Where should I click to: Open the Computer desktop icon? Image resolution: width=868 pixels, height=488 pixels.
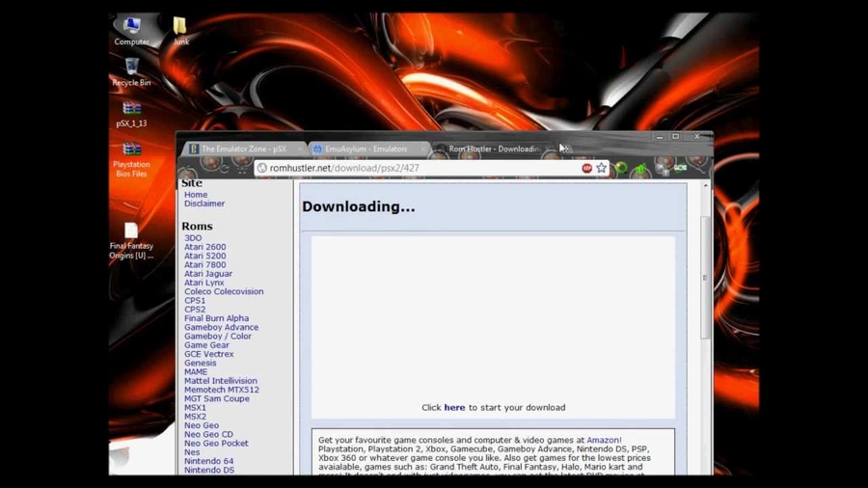[x=131, y=27]
